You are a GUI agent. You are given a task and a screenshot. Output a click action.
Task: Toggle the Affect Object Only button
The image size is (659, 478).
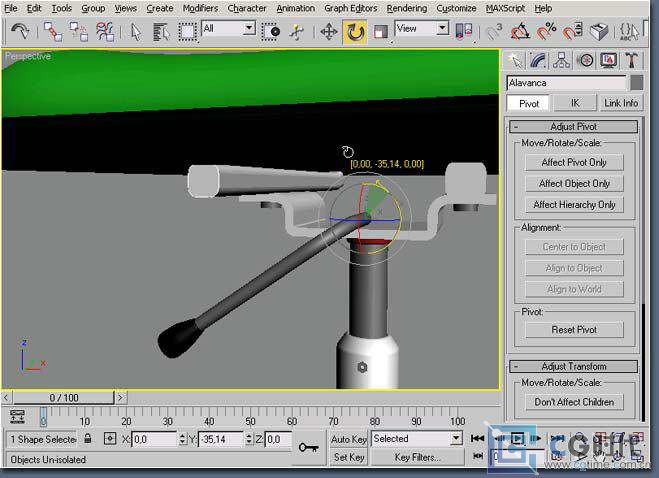tap(574, 183)
